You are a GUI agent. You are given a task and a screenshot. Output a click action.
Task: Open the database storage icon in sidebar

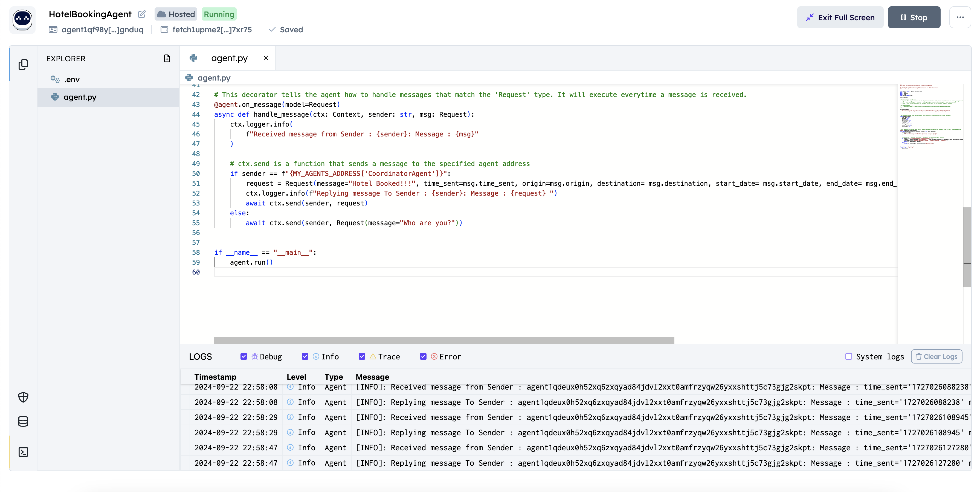pyautogui.click(x=23, y=422)
